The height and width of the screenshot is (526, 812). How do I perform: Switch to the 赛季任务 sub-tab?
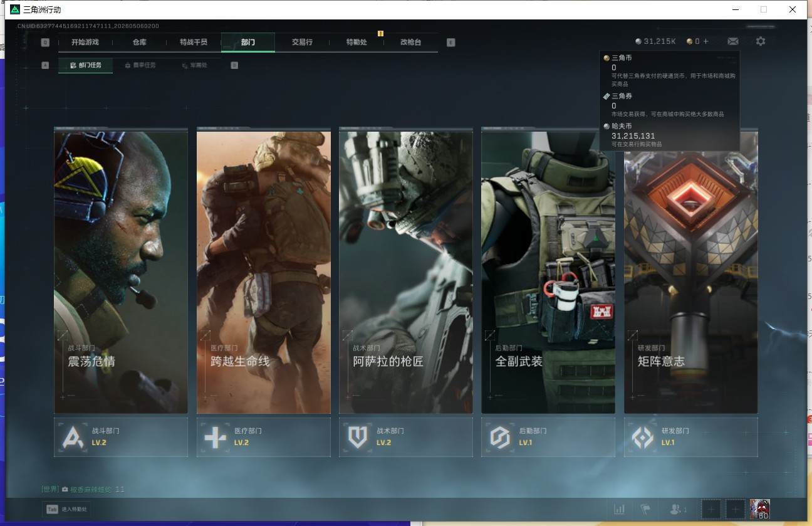click(140, 65)
